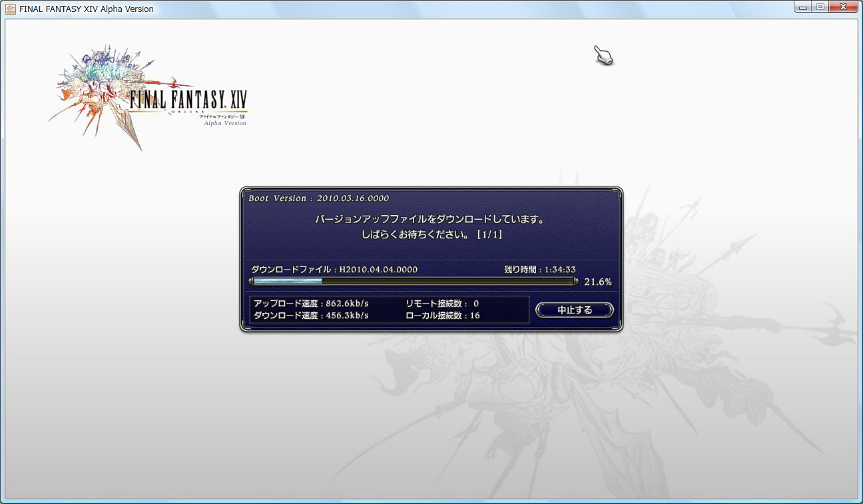Click the バージョンアップファイル download message
Viewport: 863px width, 504px height.
pyautogui.click(x=430, y=219)
